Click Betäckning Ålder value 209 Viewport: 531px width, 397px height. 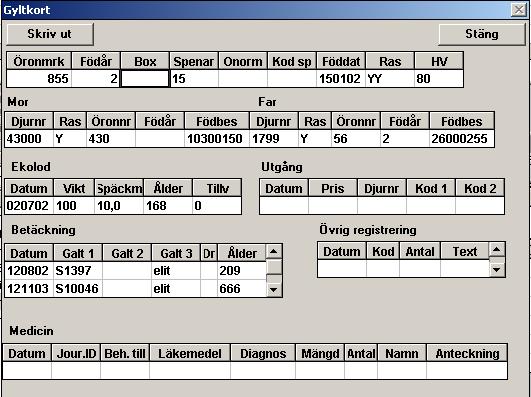[242, 271]
